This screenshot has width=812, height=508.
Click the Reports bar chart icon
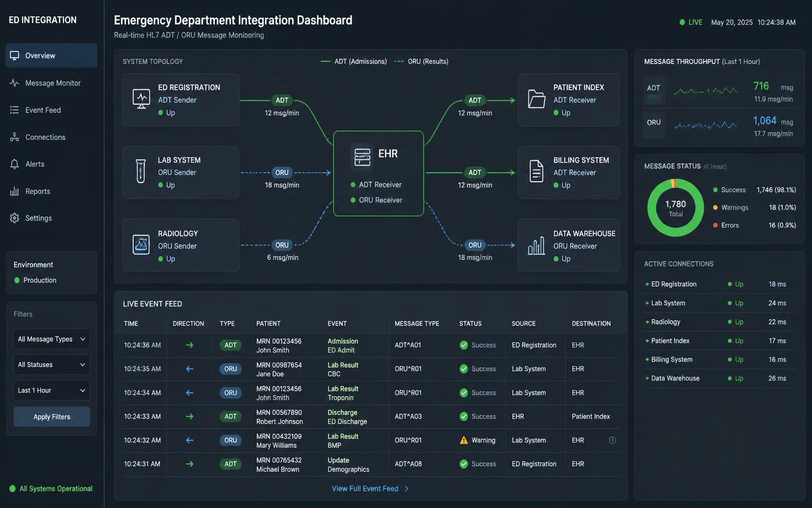14,191
